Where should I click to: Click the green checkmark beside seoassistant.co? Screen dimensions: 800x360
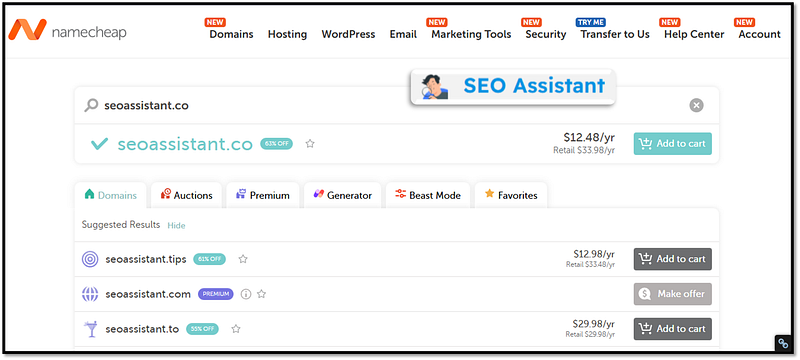coord(99,144)
